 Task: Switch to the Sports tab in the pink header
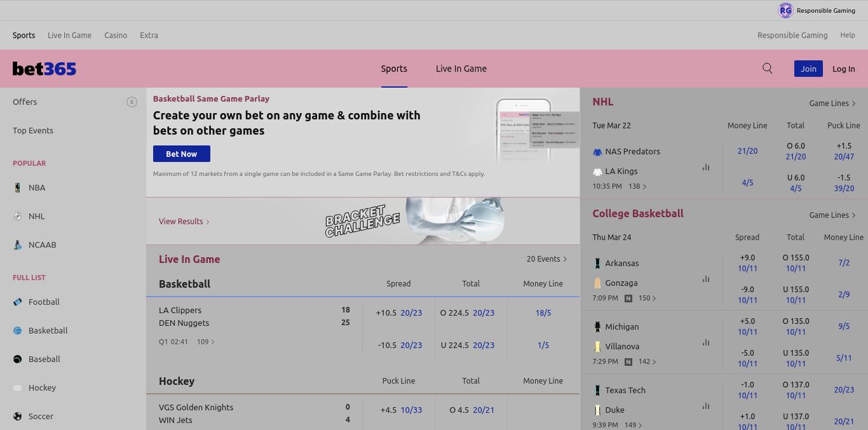click(394, 69)
